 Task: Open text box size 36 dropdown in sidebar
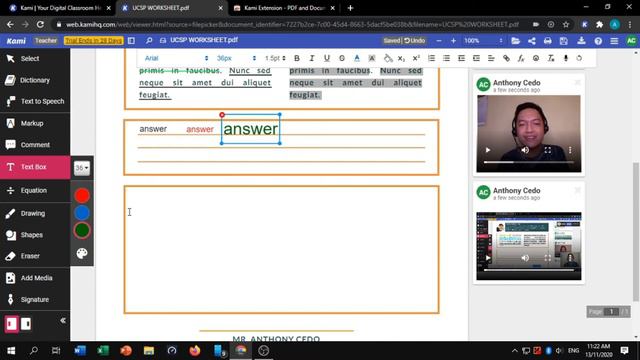pyautogui.click(x=82, y=168)
